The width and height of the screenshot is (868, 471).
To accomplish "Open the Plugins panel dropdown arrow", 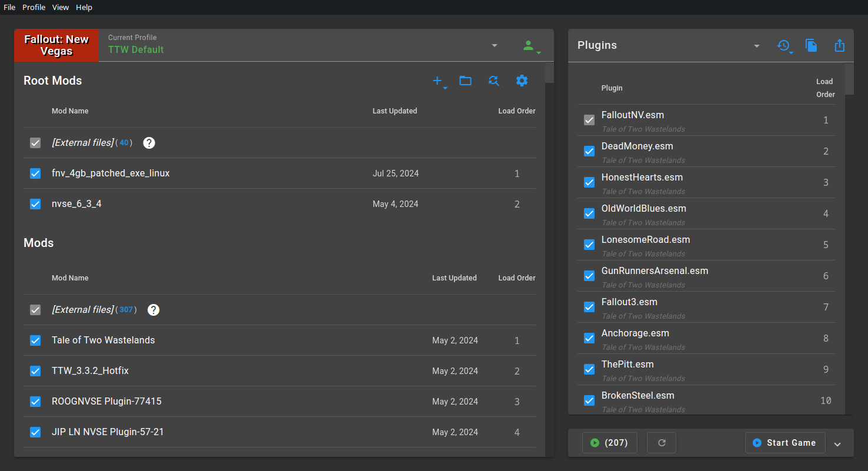I will (757, 46).
